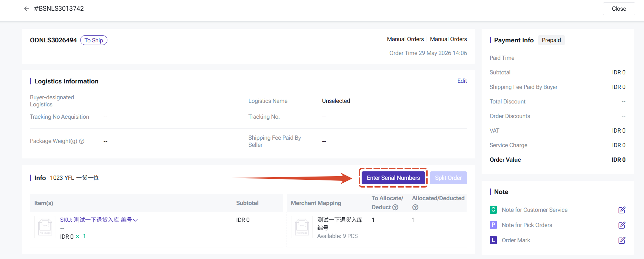Screen dimensions: 644x259
Task: Click the Order Value label
Action: pyautogui.click(x=505, y=160)
